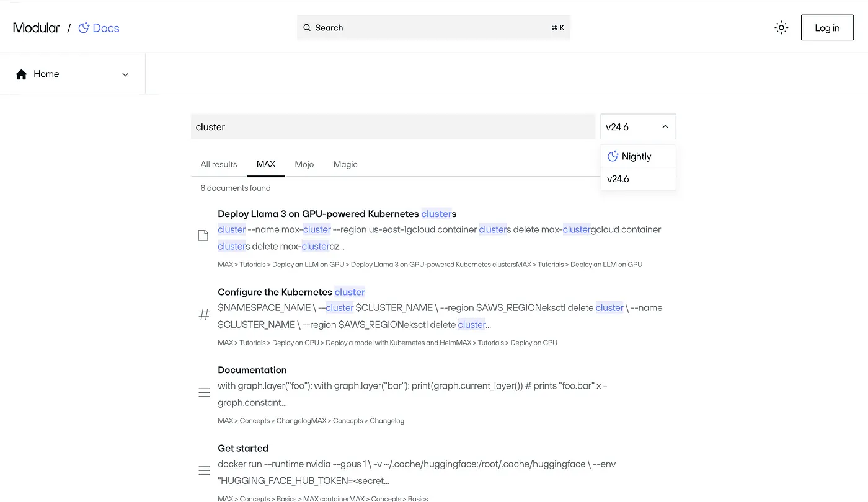Expand the Home navigation chevron
The width and height of the screenshot is (868, 502).
(x=125, y=74)
